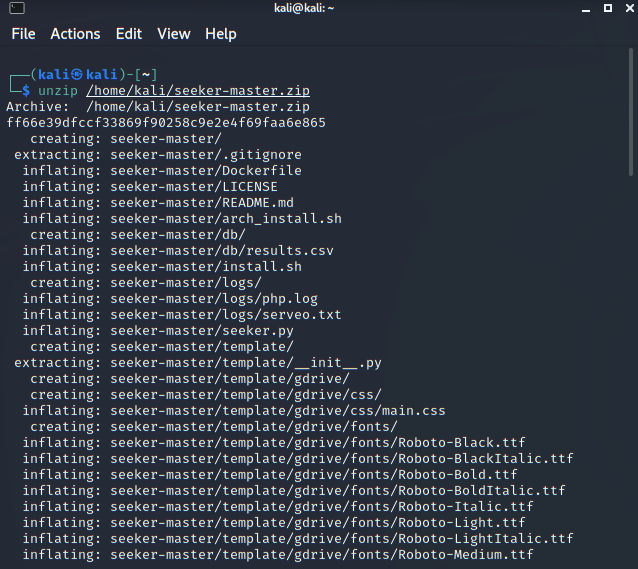
Task: Click the Roboto-Italic.ttf line
Action: click(278, 506)
